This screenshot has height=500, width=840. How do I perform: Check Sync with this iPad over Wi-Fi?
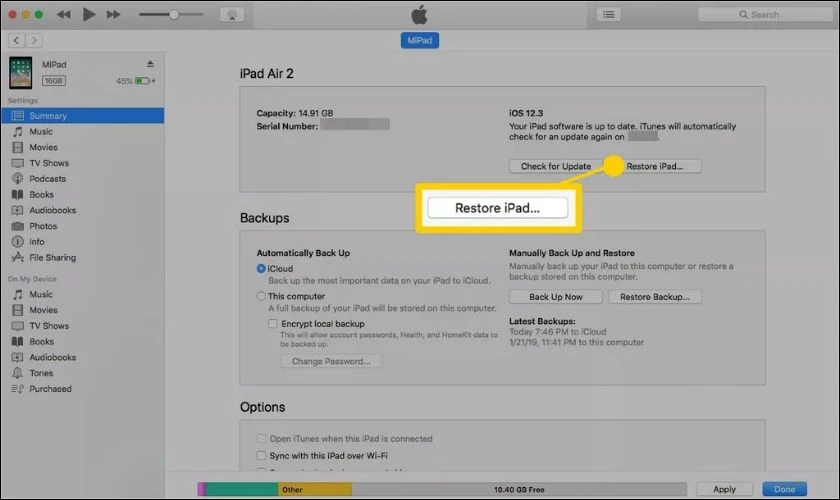[x=261, y=456]
